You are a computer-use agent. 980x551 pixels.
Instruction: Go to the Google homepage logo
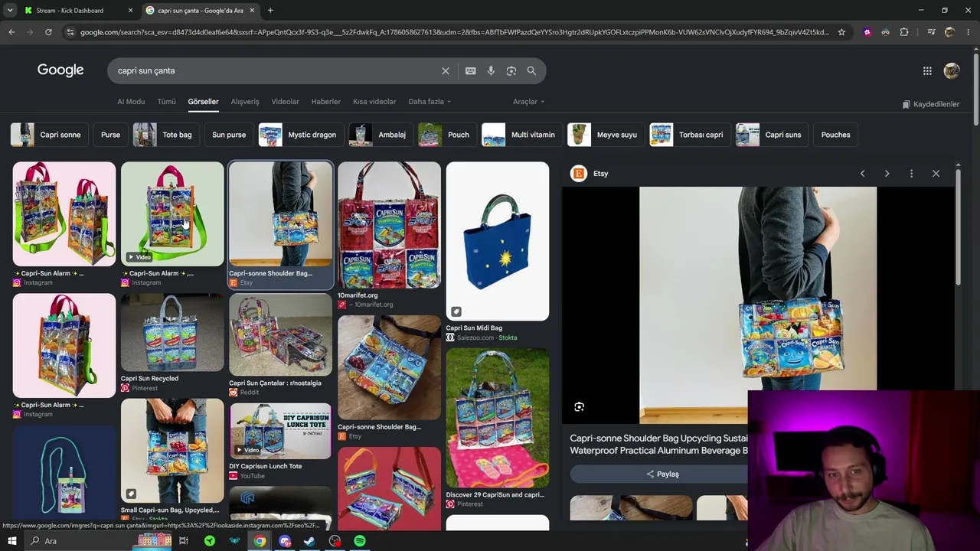pyautogui.click(x=60, y=70)
